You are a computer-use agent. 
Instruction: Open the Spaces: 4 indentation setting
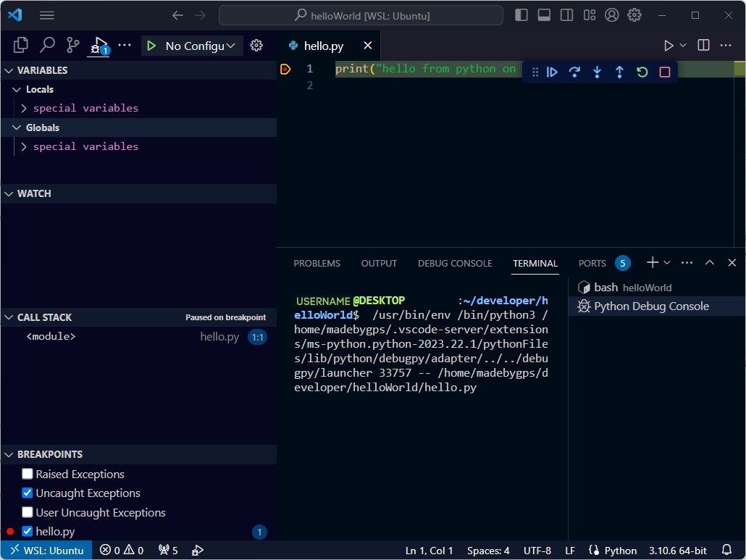pos(488,550)
